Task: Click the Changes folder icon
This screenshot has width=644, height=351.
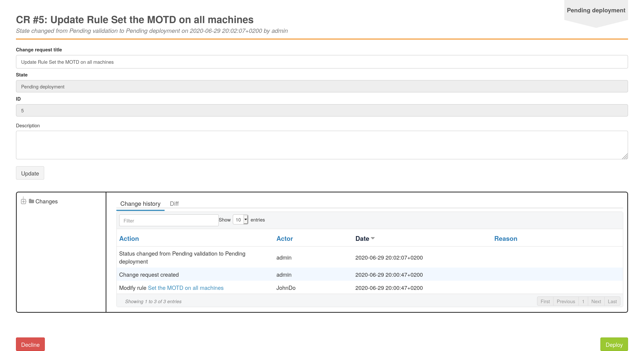Action: click(x=31, y=201)
